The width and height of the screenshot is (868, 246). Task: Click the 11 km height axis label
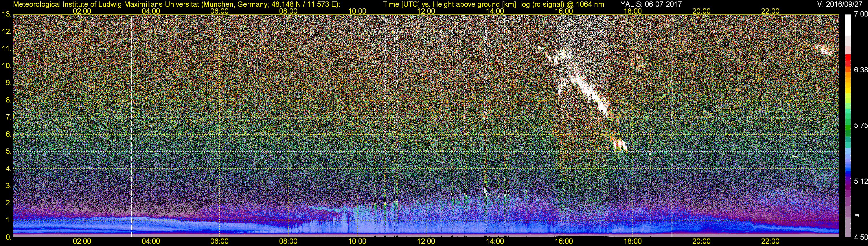[x=6, y=49]
